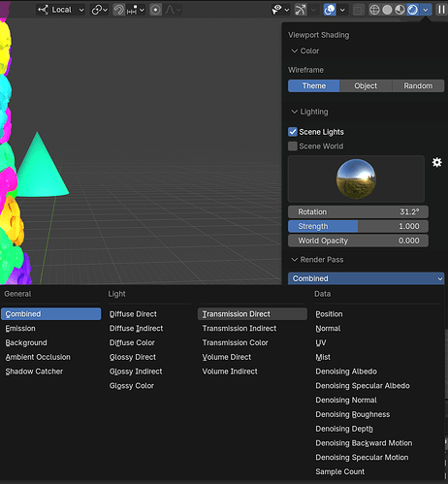Close the shading options dropdown arrow

pos(426,10)
